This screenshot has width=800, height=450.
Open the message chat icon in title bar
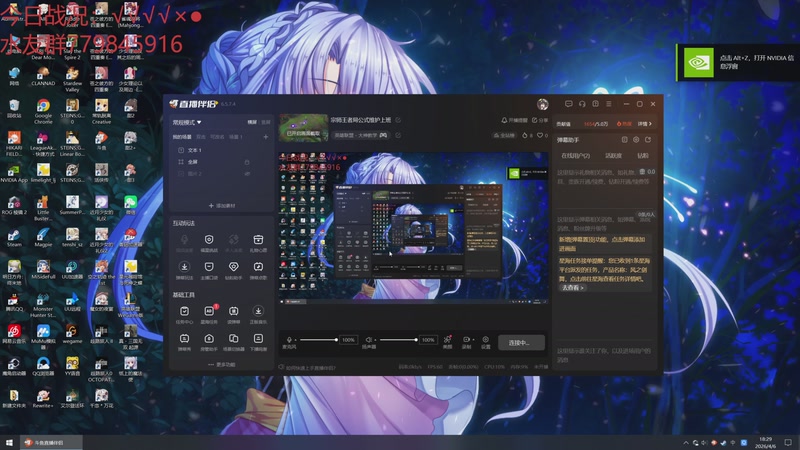[x=568, y=104]
